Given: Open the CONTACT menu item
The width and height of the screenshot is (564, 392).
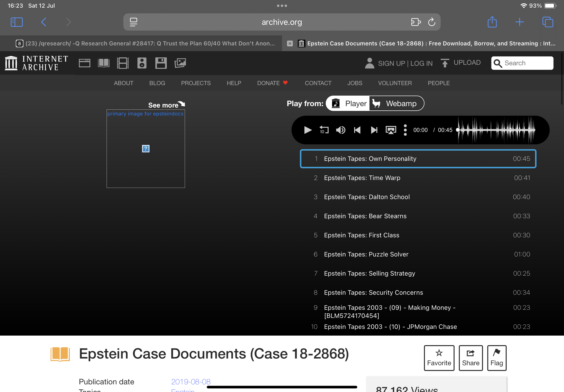Looking at the screenshot, I should click(x=318, y=83).
